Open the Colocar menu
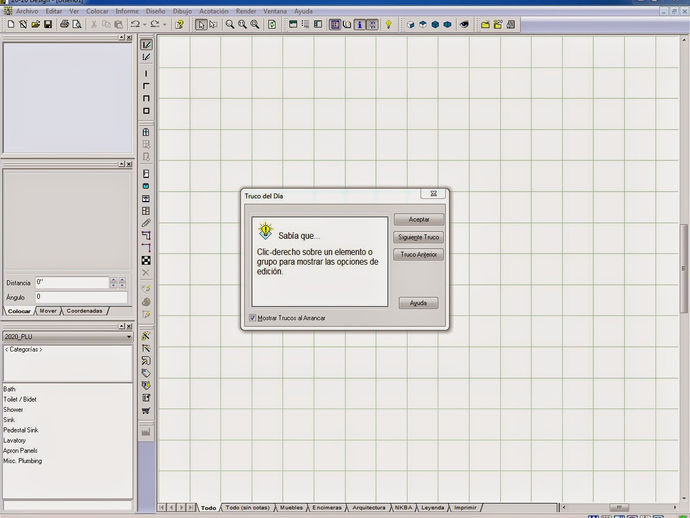 pos(97,11)
